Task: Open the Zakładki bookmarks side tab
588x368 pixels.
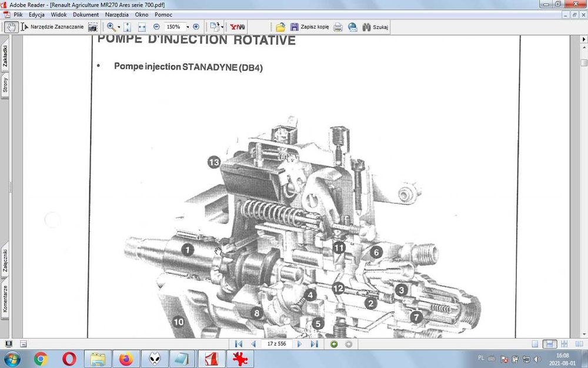Action: pos(5,57)
